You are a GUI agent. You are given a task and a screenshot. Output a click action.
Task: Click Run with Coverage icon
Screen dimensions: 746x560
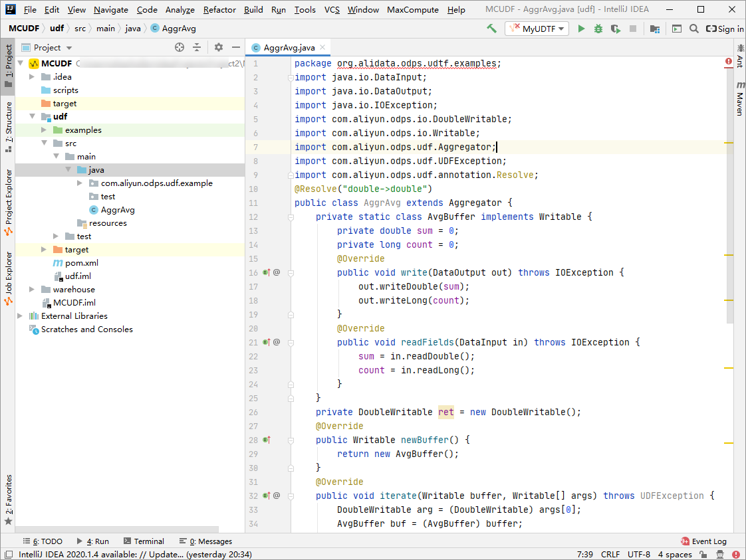click(x=616, y=29)
